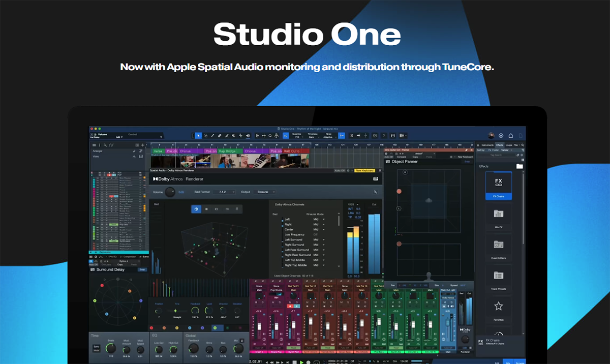Sort effects by Folder
This screenshot has height=364, width=610.
click(496, 150)
